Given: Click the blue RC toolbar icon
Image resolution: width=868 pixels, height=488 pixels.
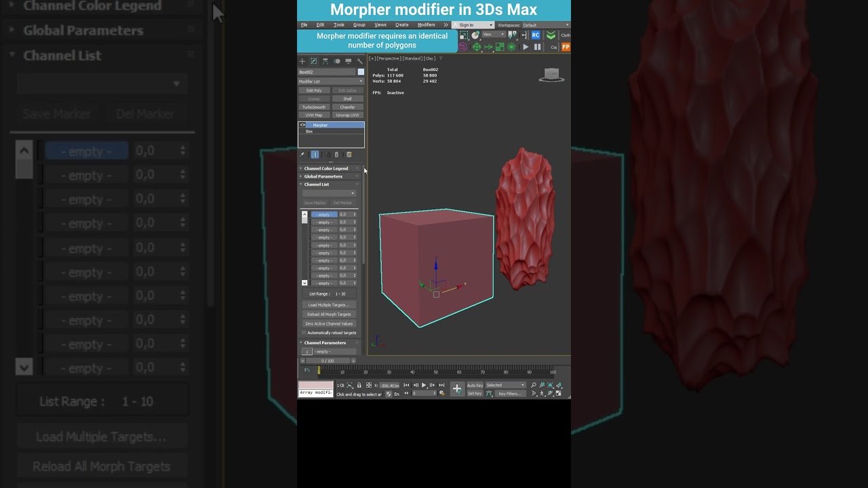Looking at the screenshot, I should point(536,35).
